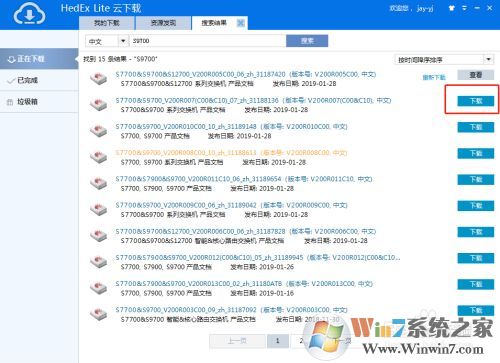Click 重新下载 link on the V200R005C00 row
The image size is (500, 363).
pyautogui.click(x=434, y=77)
